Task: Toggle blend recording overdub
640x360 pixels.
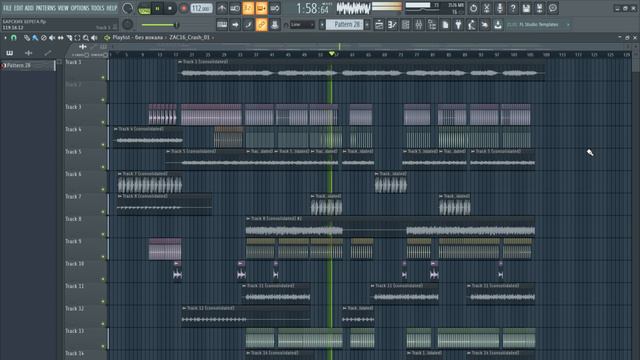Action: pos(262,8)
